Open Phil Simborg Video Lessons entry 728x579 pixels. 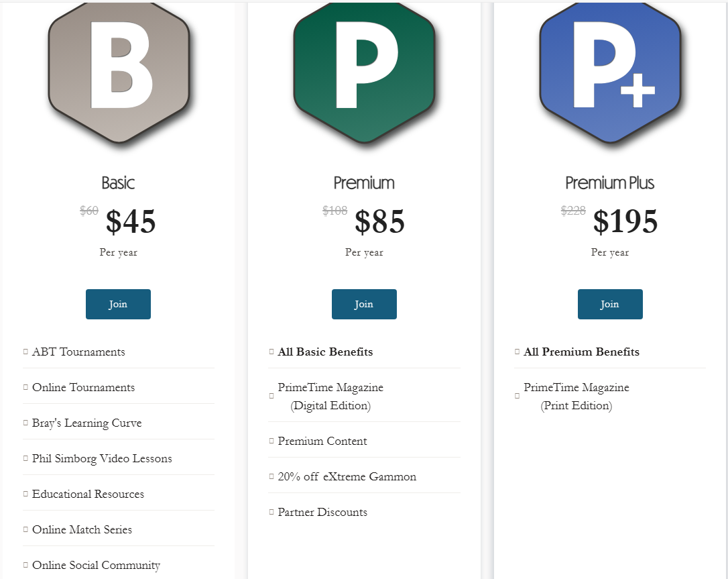[102, 459]
